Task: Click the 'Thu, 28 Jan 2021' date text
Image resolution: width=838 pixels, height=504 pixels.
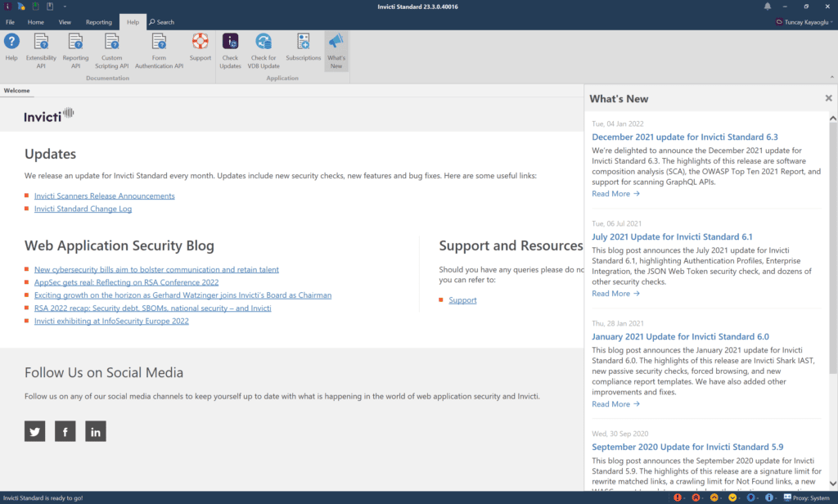Action: pyautogui.click(x=617, y=323)
